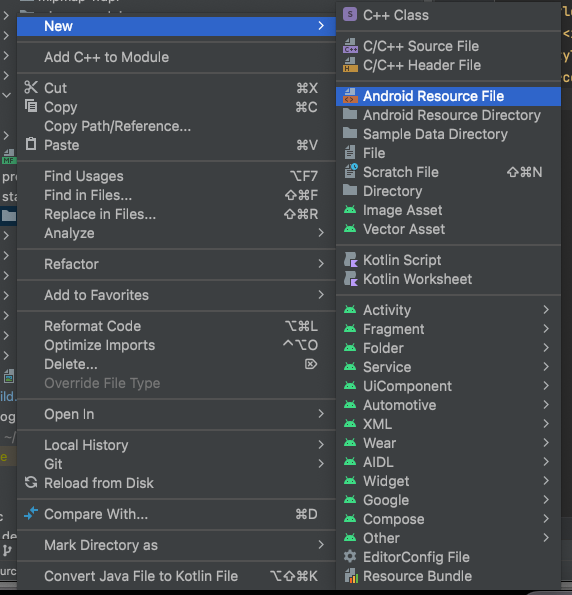572x595 pixels.
Task: Collapse the expanded project tree node
Action: 6,95
